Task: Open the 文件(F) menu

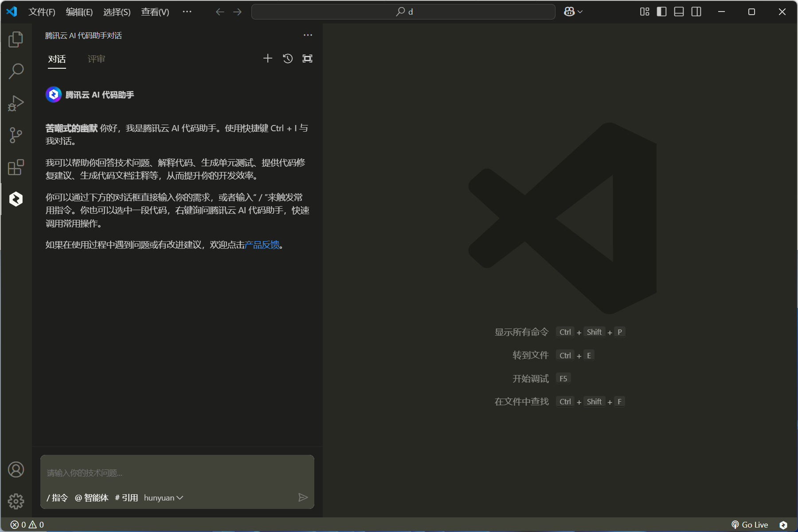Action: [x=42, y=12]
